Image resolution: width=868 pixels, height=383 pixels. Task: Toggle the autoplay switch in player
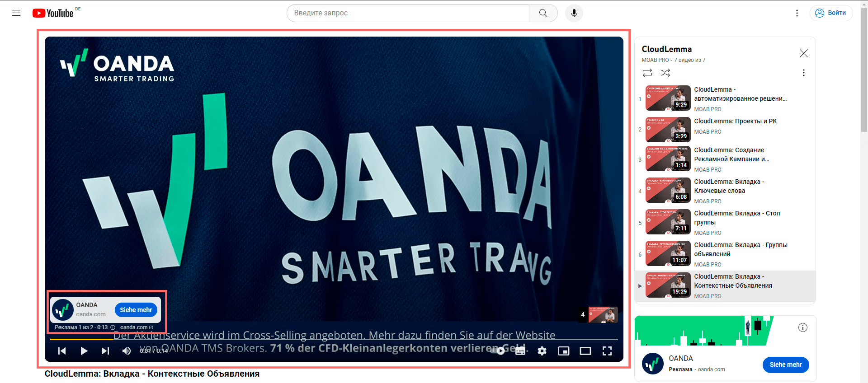pos(498,351)
